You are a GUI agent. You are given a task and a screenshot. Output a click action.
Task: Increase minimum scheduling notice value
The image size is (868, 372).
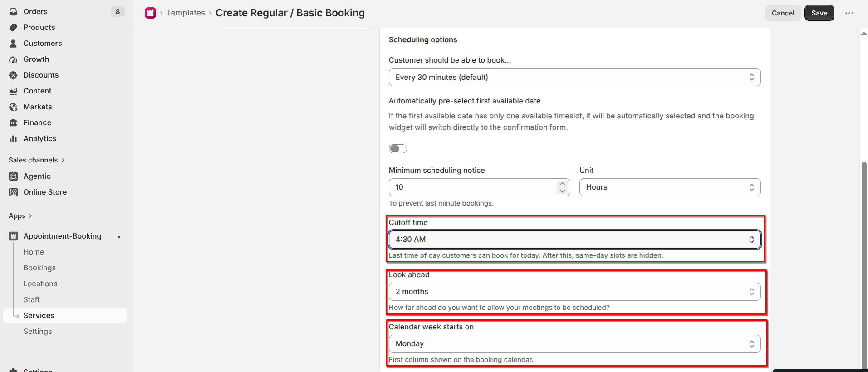click(562, 184)
